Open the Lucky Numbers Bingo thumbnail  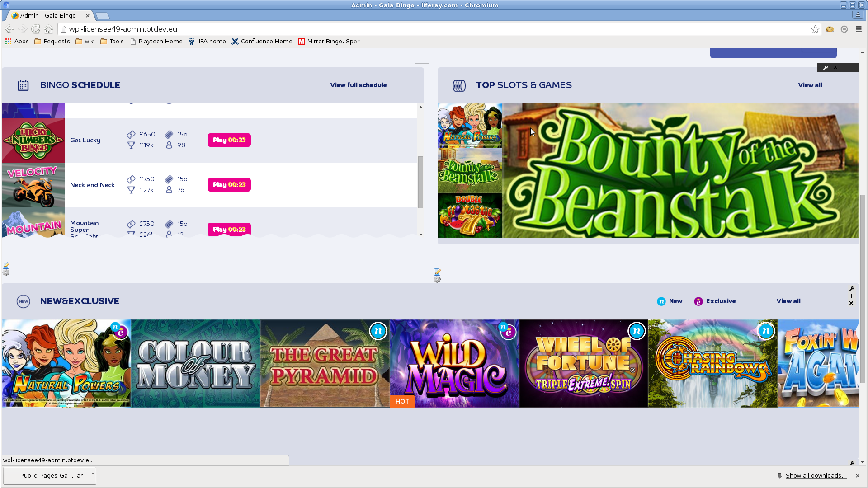(x=33, y=141)
